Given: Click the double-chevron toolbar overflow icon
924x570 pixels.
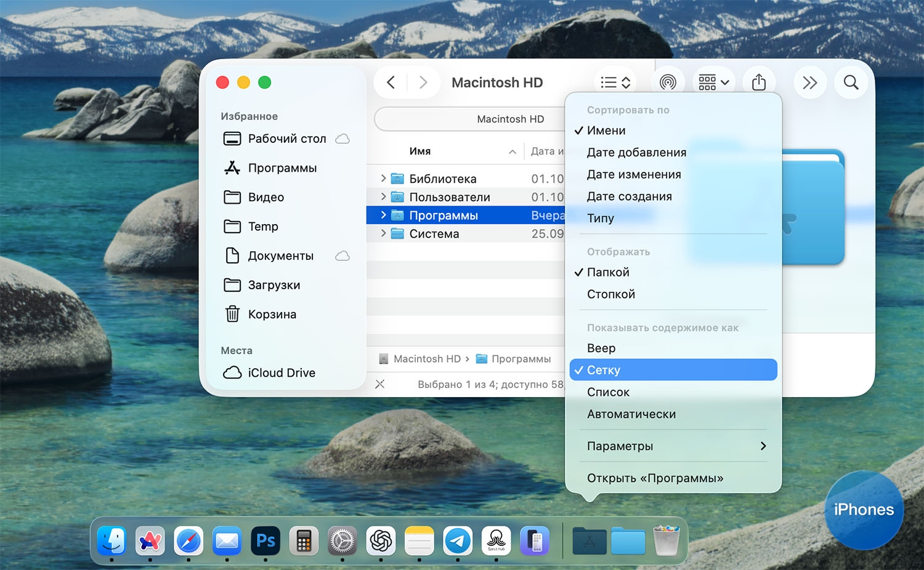Looking at the screenshot, I should click(809, 82).
